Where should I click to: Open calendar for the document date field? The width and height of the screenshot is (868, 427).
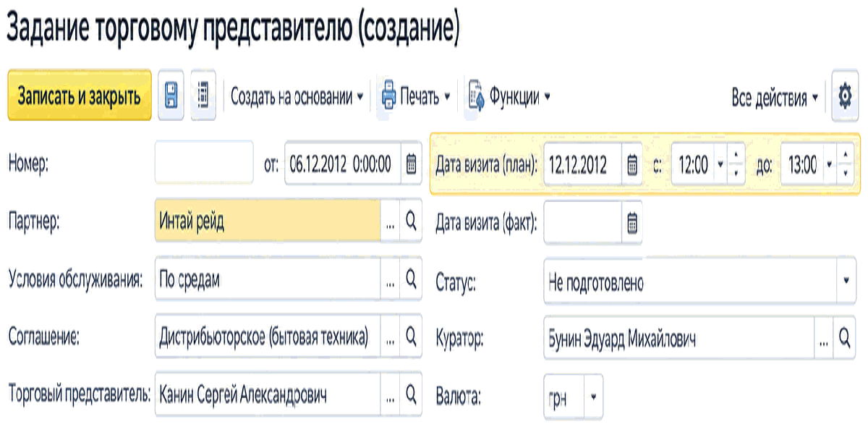[411, 164]
